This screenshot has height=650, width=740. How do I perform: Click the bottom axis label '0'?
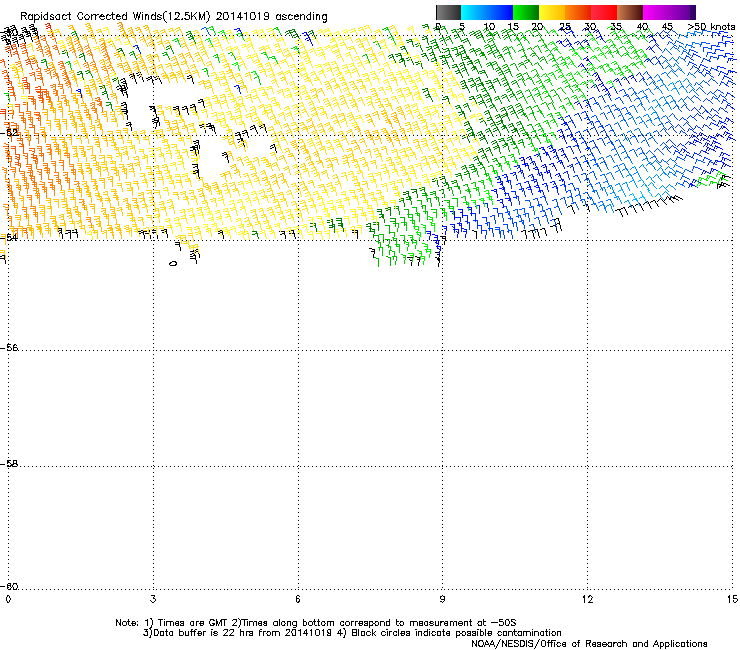click(x=8, y=599)
